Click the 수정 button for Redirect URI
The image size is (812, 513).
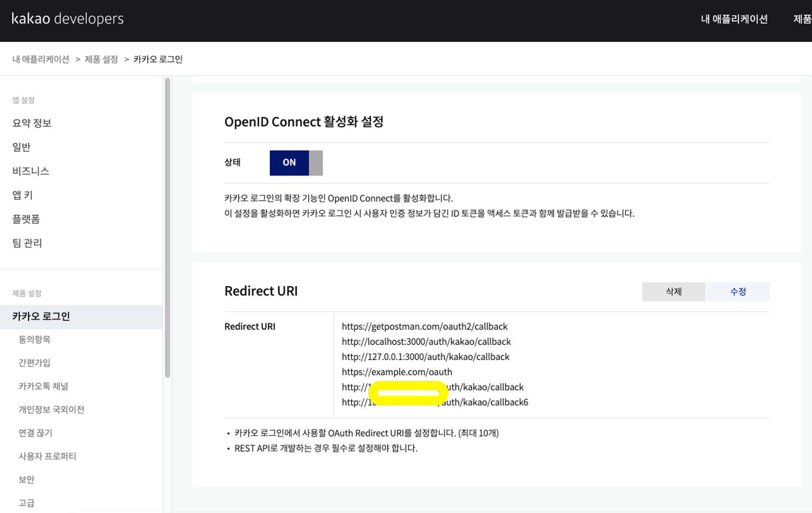[x=738, y=291]
